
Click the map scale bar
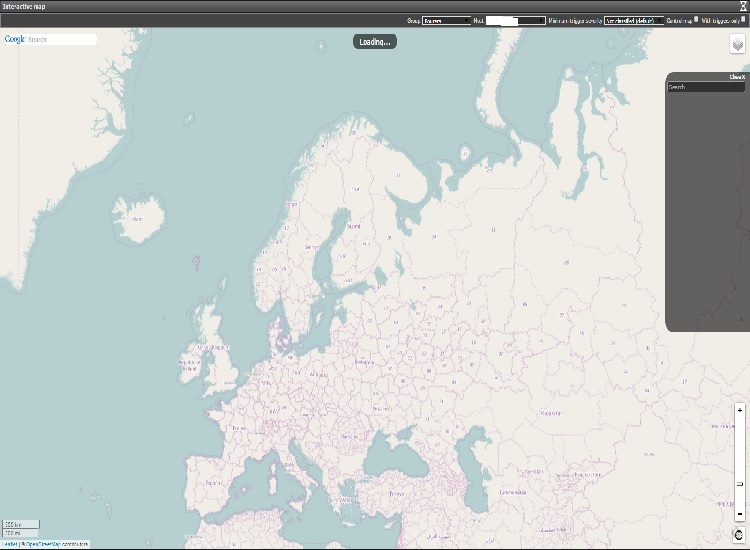pyautogui.click(x=21, y=528)
